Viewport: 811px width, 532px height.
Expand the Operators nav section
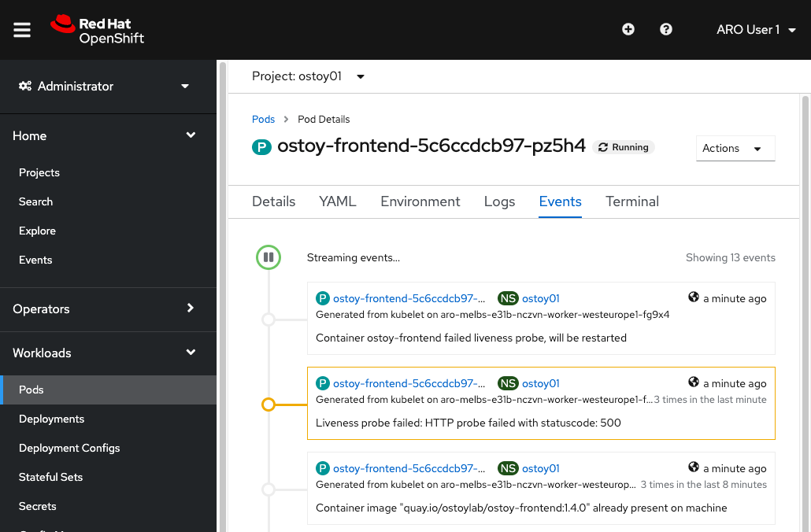coord(108,308)
